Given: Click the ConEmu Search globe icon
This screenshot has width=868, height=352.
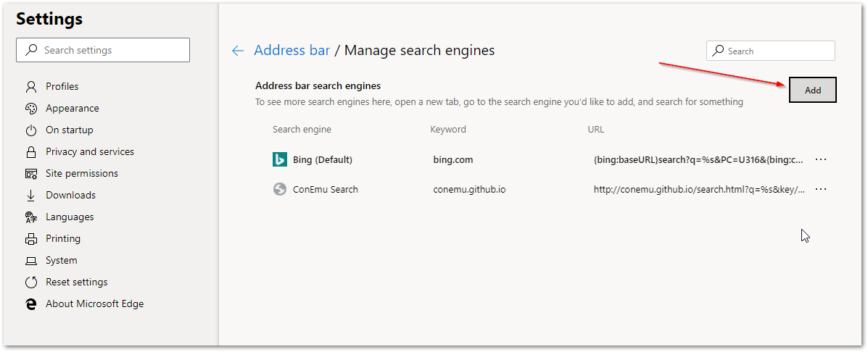Looking at the screenshot, I should point(280,190).
